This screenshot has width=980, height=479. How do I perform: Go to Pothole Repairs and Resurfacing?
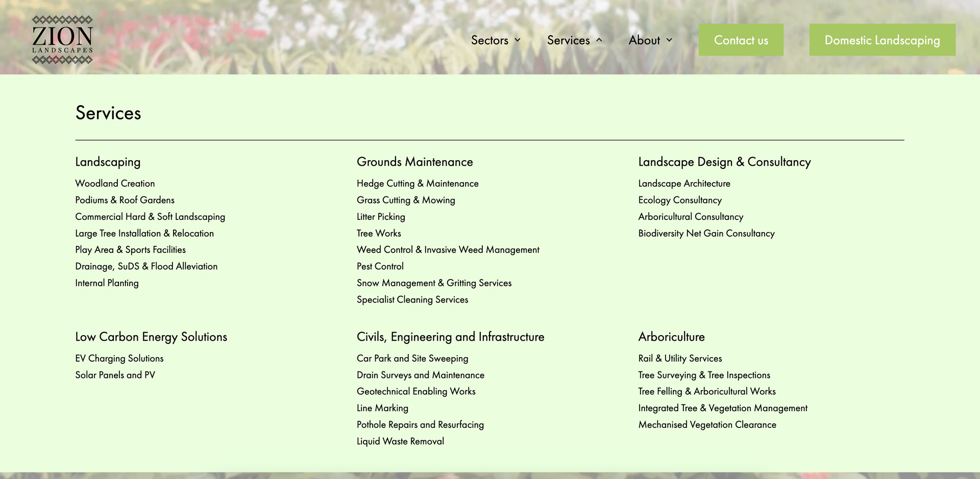point(420,424)
